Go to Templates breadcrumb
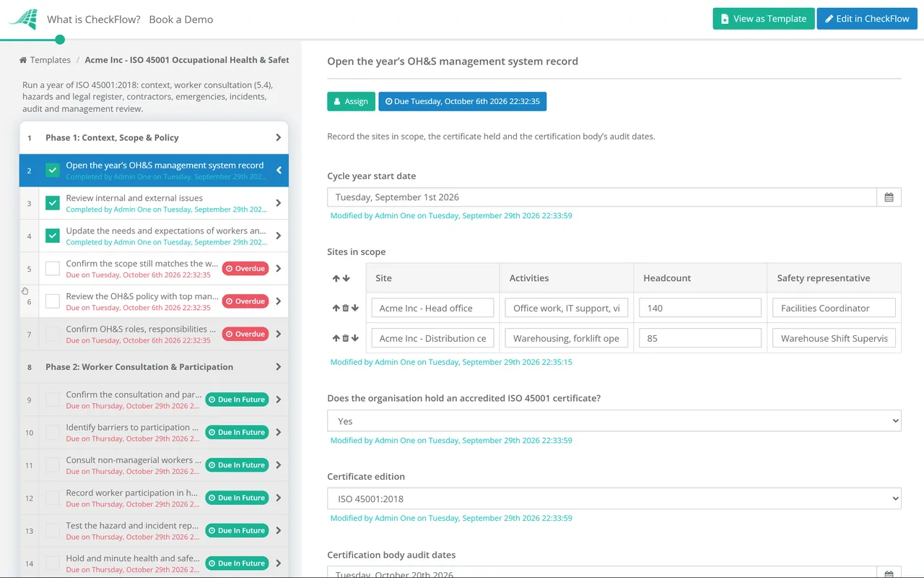Image resolution: width=924 pixels, height=578 pixels. [x=50, y=60]
